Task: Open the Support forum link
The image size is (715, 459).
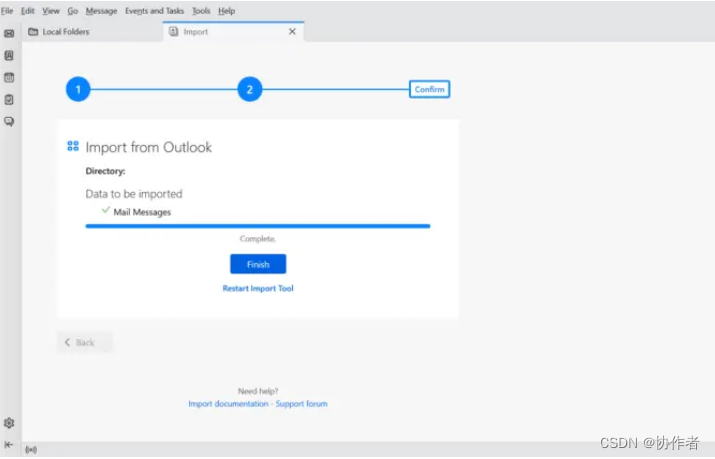Action: coord(301,404)
